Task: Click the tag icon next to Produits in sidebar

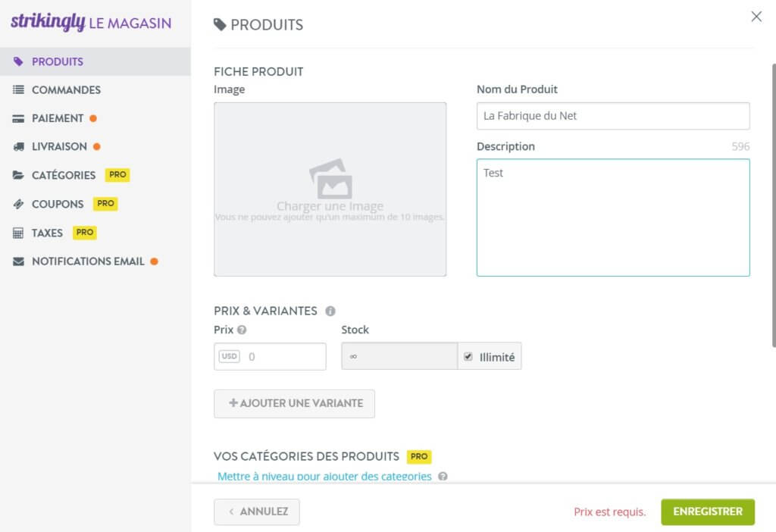Action: tap(18, 61)
